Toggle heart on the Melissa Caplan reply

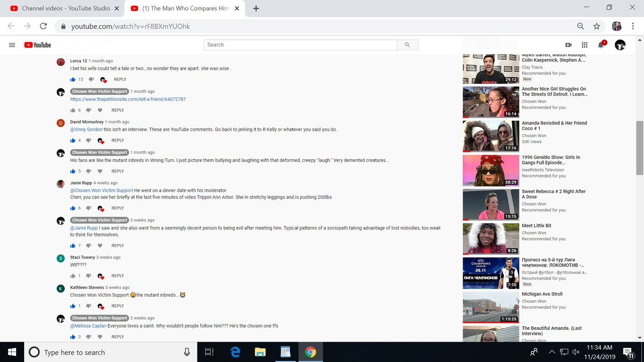click(x=100, y=337)
